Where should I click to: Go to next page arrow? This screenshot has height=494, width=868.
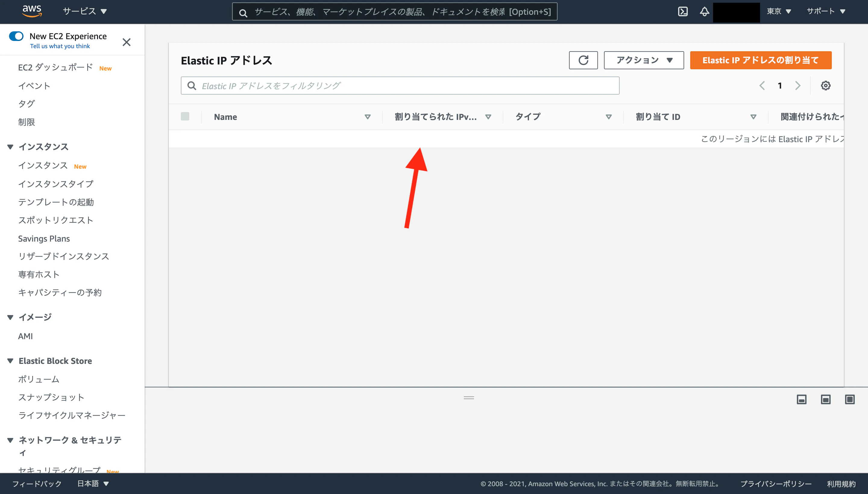pyautogui.click(x=798, y=86)
